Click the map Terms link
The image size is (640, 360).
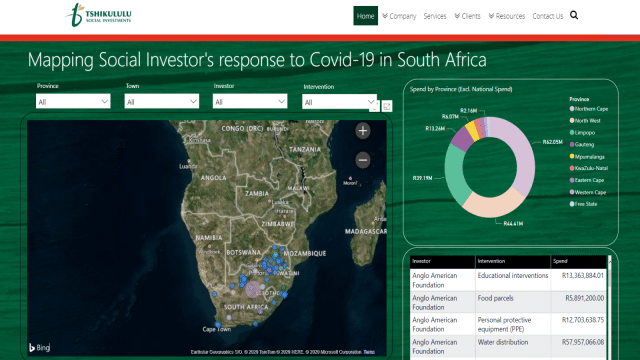[x=369, y=352]
